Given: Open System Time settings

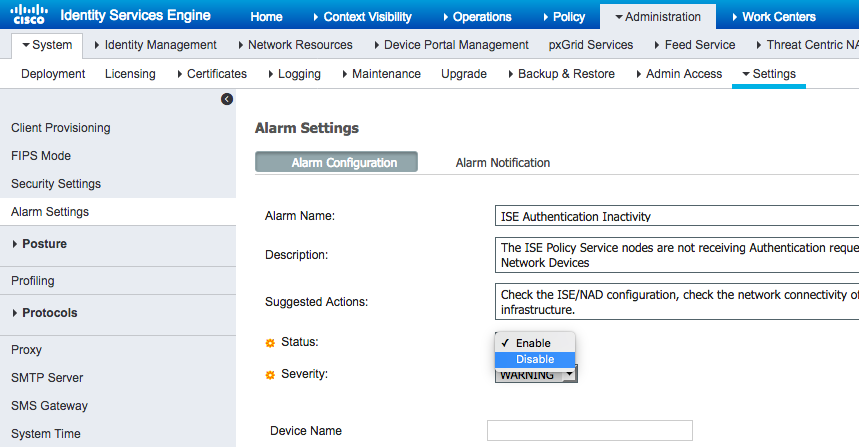Looking at the screenshot, I should [x=46, y=433].
